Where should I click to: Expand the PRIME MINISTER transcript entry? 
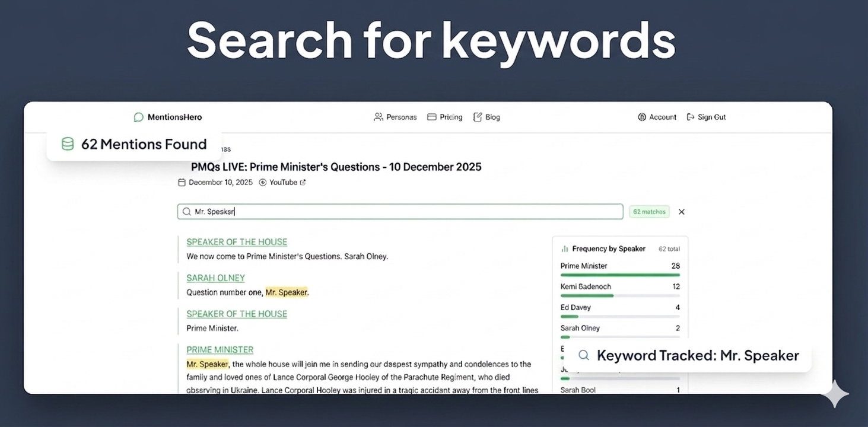tap(220, 349)
